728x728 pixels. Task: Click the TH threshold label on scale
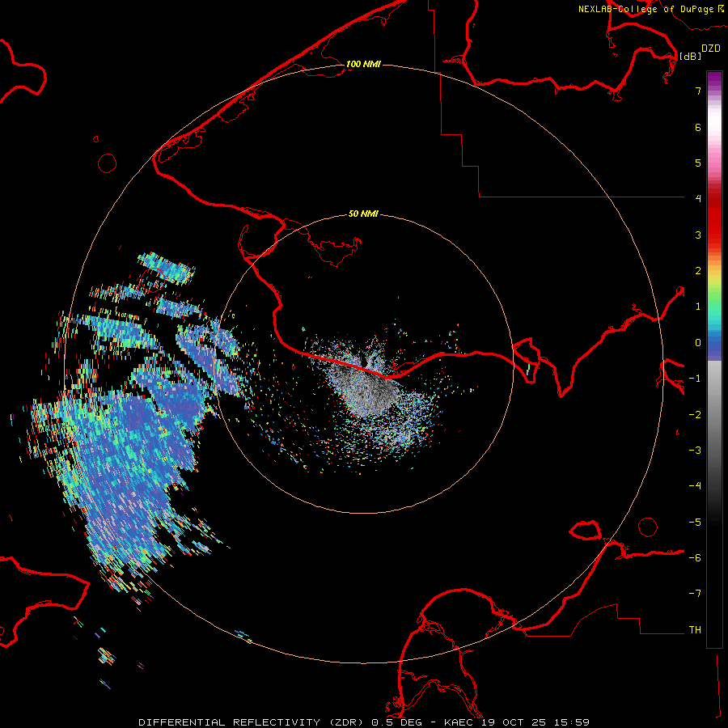[x=695, y=629]
